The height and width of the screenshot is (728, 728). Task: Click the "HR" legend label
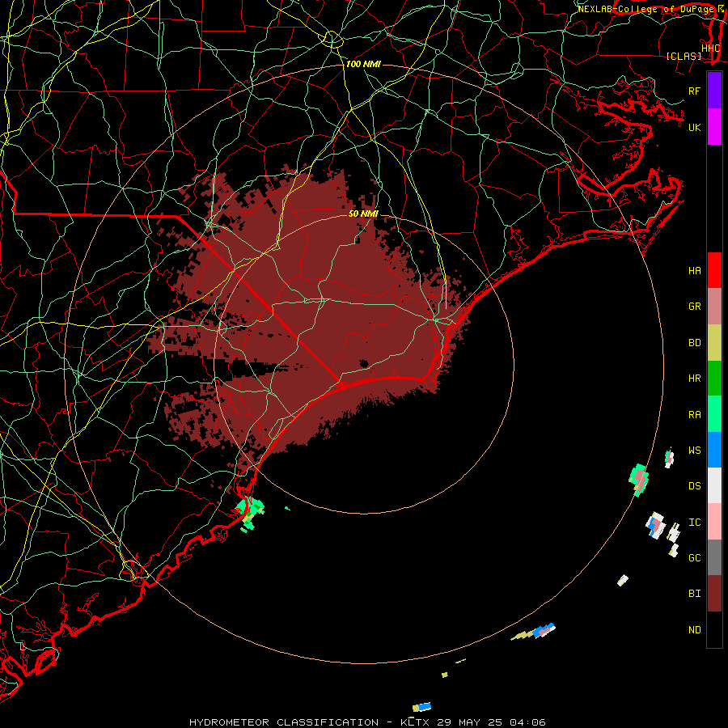tap(695, 379)
